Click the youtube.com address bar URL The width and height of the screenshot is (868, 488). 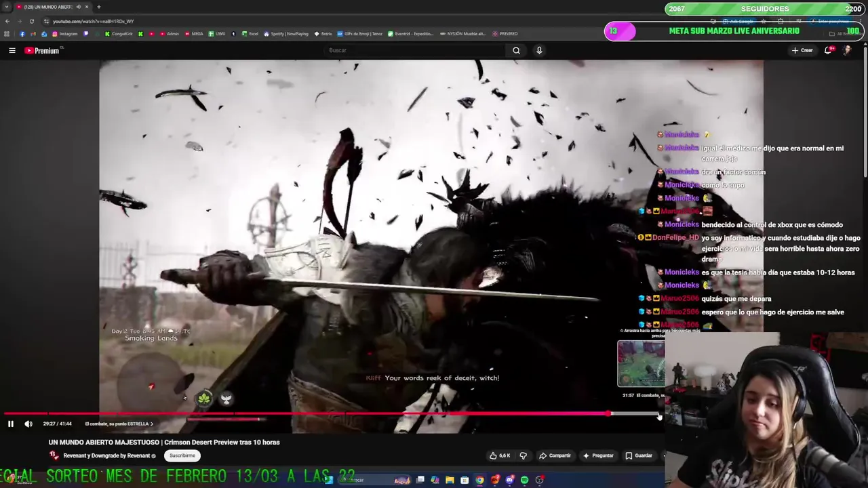tap(94, 21)
